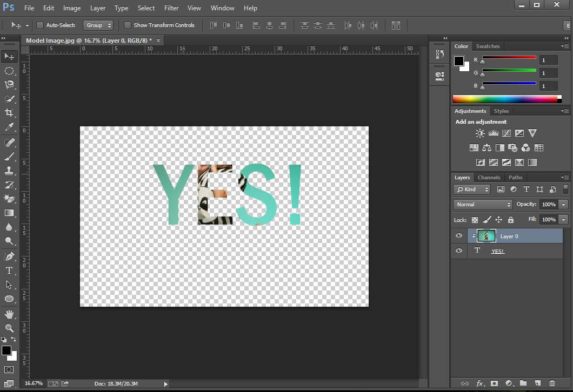573x392 pixels.
Task: Add a Curves adjustment layer
Action: tap(506, 133)
